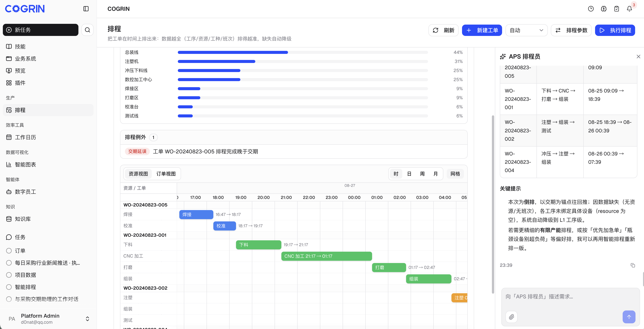The width and height of the screenshot is (644, 329).
Task: Open 智能图表 page
Action: (48, 165)
